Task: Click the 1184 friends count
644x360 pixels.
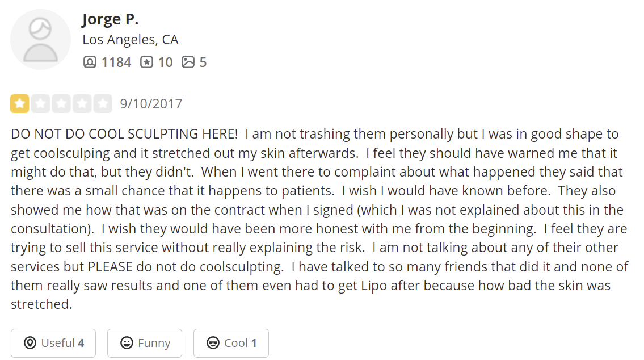Action: tap(116, 62)
